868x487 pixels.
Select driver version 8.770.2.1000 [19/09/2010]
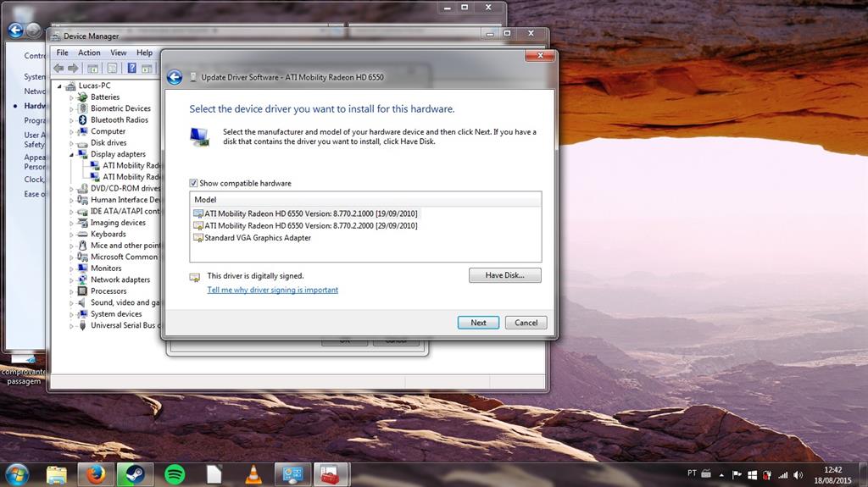coord(305,213)
